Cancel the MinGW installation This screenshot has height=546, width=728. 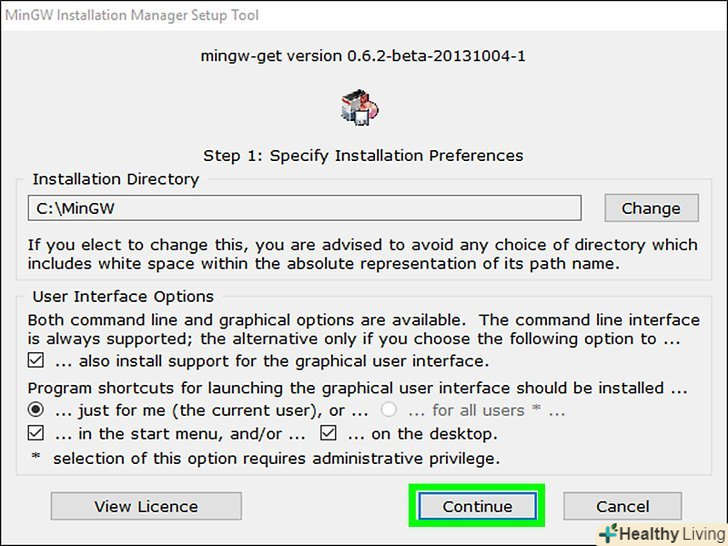[622, 506]
